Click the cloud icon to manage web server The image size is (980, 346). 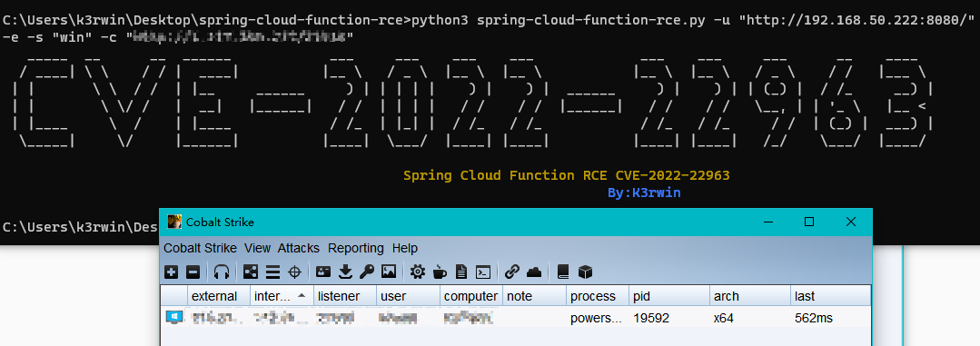534,272
